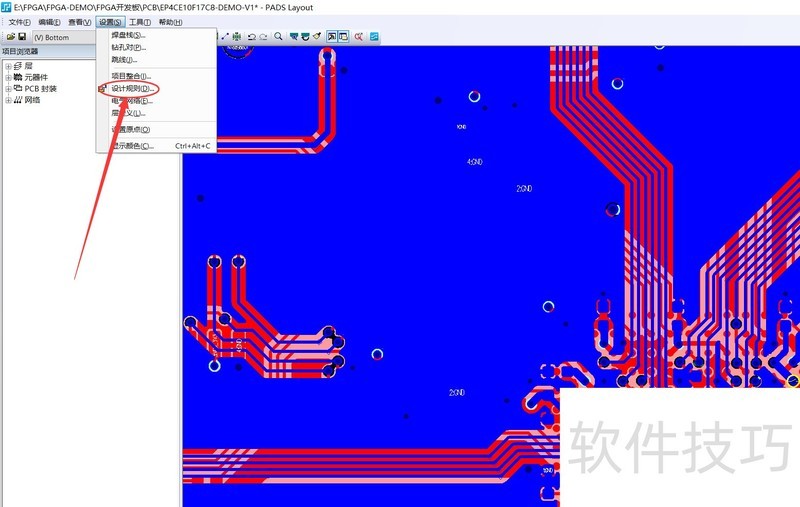Save the design with the floppy disk icon
This screenshot has width=800, height=507.
[22, 37]
